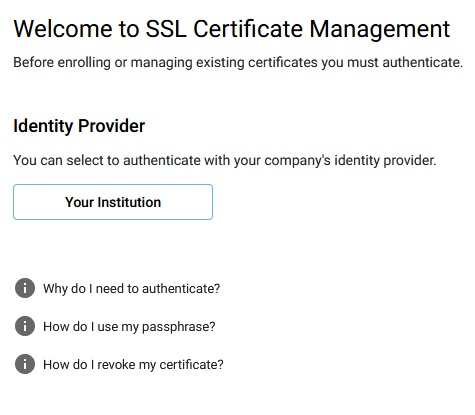
Task: Click the word 'passphrase?' in help list
Action: point(179,327)
